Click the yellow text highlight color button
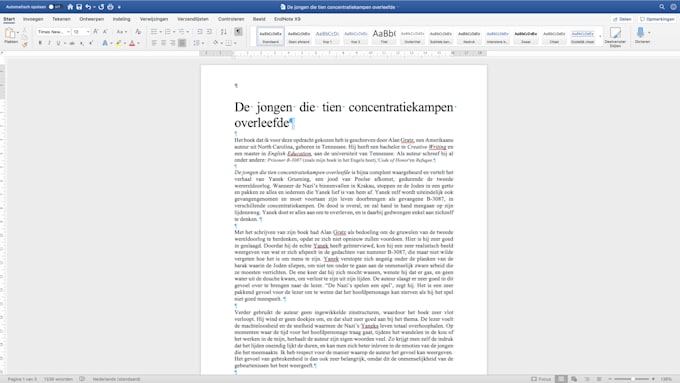This screenshot has height=383, width=680. 118,43
